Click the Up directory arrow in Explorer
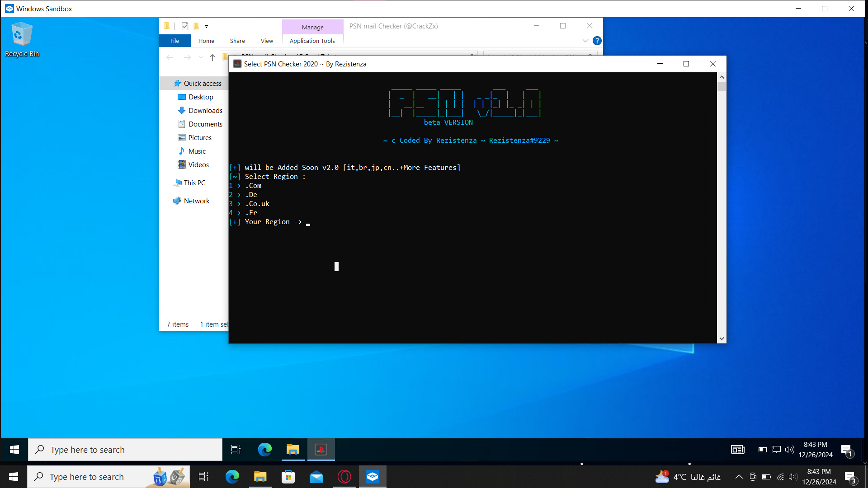The height and width of the screenshot is (488, 868). 212,57
